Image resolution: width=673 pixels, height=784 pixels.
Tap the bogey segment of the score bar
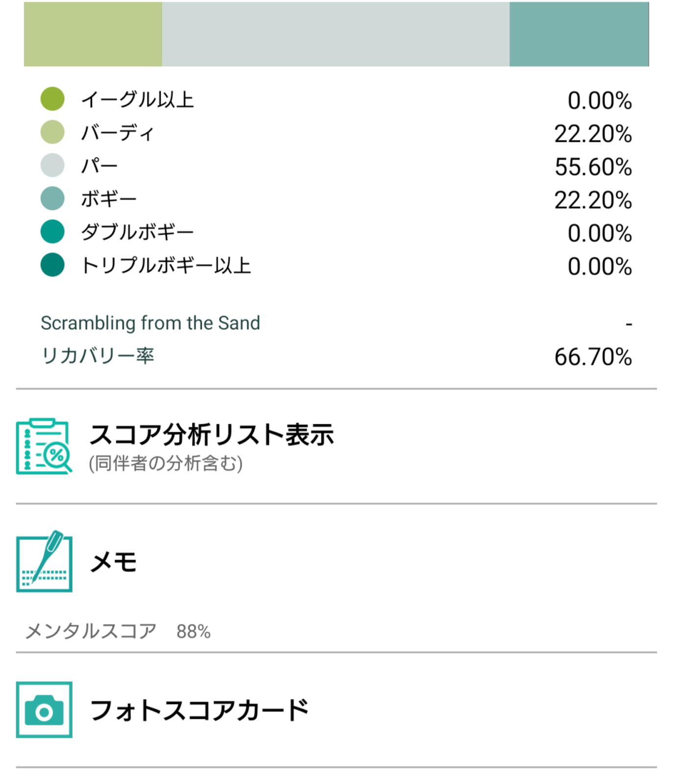579,34
